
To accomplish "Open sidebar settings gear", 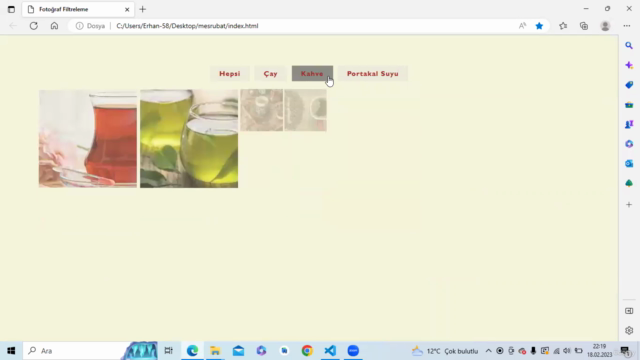I will [x=629, y=331].
